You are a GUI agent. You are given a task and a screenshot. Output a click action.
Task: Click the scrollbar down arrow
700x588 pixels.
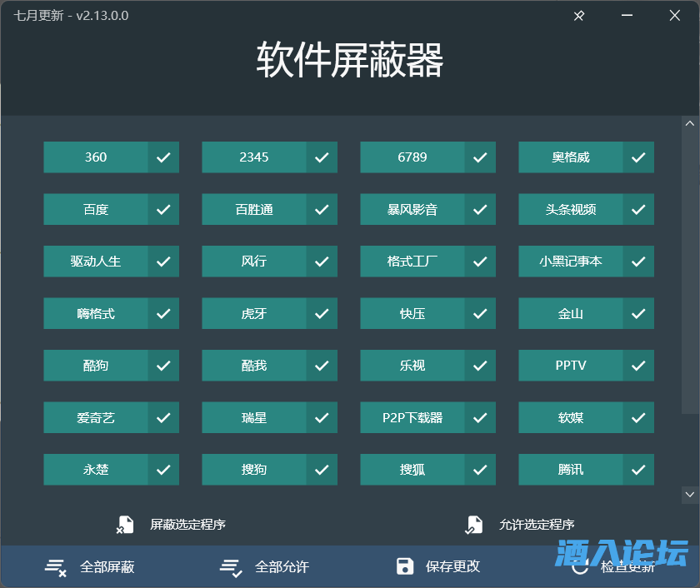coord(690,495)
